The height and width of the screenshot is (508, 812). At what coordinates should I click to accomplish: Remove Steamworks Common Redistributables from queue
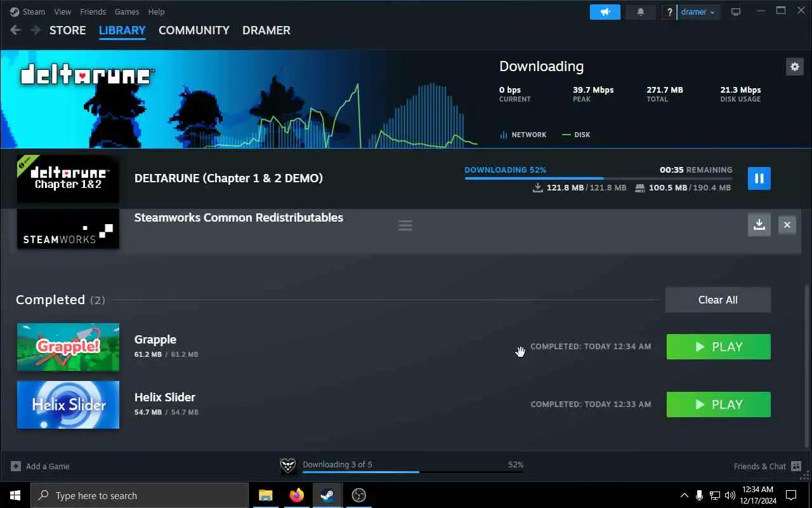coord(787,225)
